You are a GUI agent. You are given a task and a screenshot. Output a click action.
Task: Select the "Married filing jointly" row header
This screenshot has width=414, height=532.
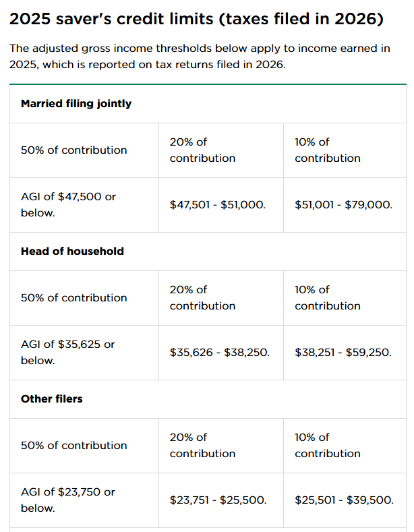tap(76, 104)
